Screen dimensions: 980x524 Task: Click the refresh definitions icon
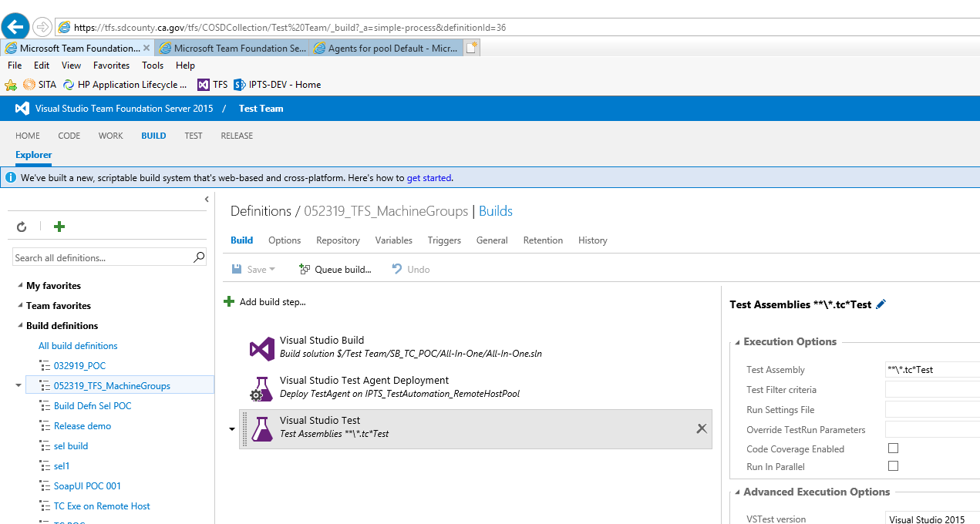point(22,227)
